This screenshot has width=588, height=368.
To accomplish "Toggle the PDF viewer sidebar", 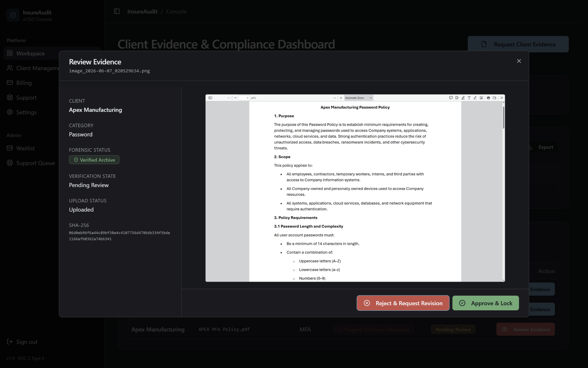I will click(210, 98).
